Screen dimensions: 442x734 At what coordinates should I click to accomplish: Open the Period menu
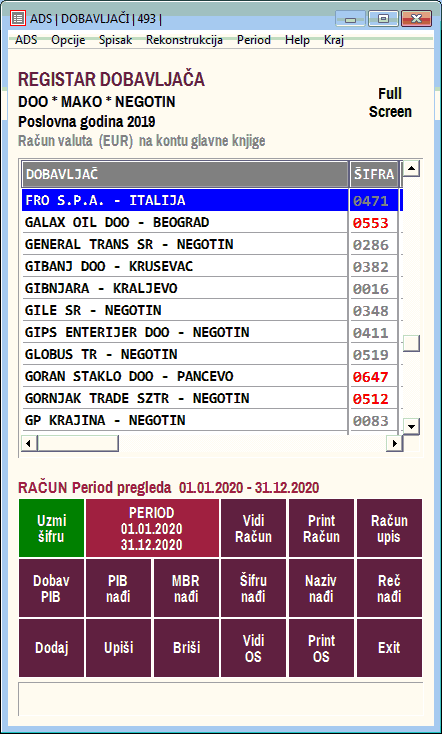pos(254,40)
